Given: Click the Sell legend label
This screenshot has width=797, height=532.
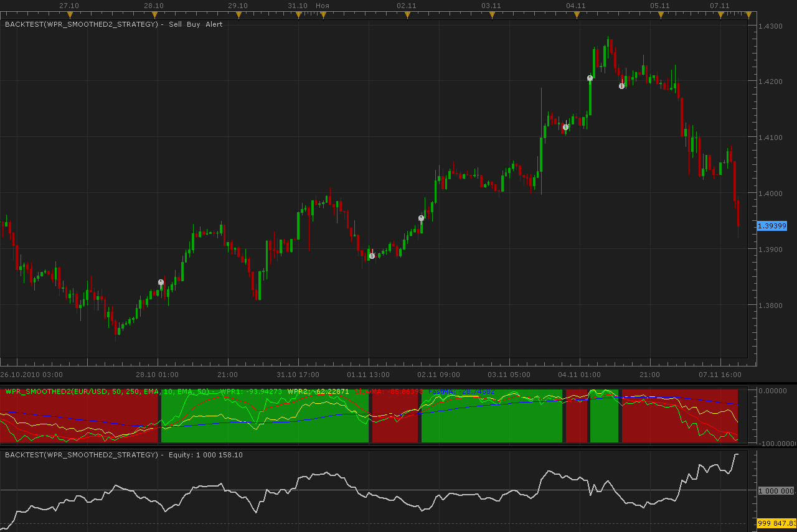Looking at the screenshot, I should tap(176, 24).
